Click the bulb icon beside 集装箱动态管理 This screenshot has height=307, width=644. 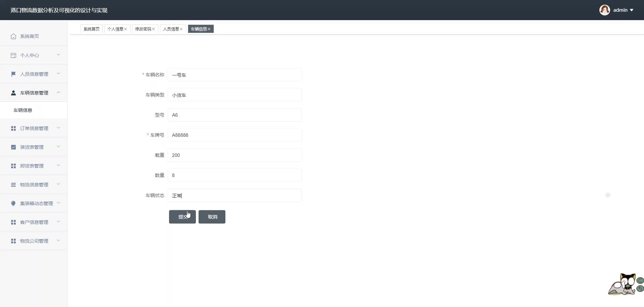point(13,203)
